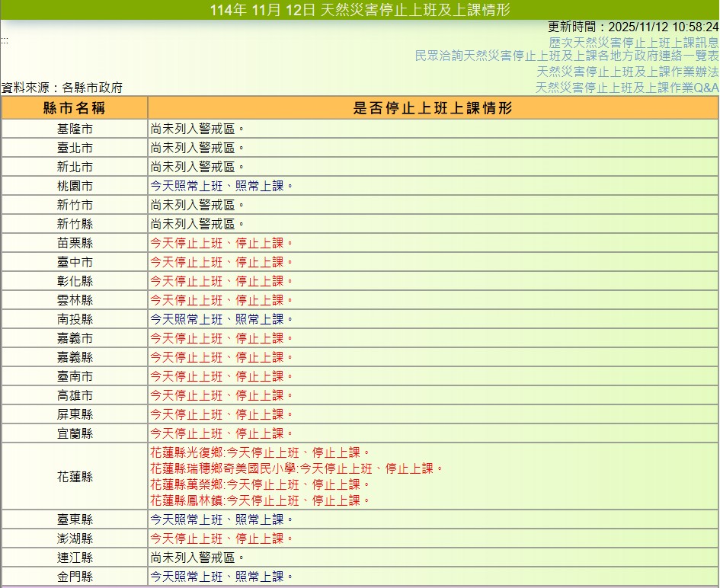Click 桃園市 row's 照常上班 status text

coord(221,186)
